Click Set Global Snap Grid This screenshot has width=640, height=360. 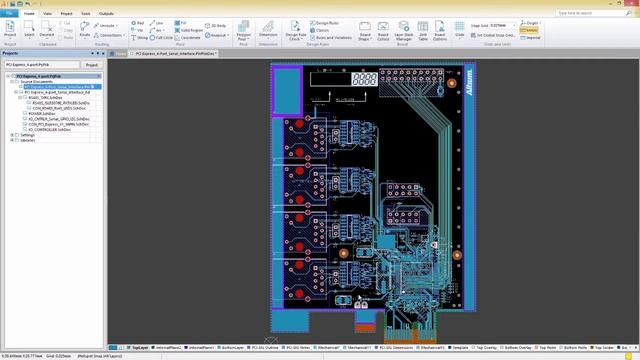[493, 35]
